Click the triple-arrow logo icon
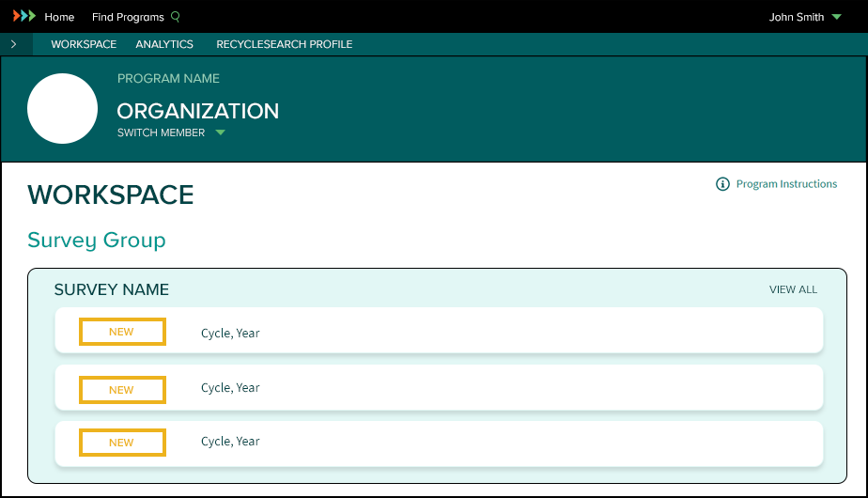Image resolution: width=868 pixels, height=498 pixels. click(x=24, y=16)
